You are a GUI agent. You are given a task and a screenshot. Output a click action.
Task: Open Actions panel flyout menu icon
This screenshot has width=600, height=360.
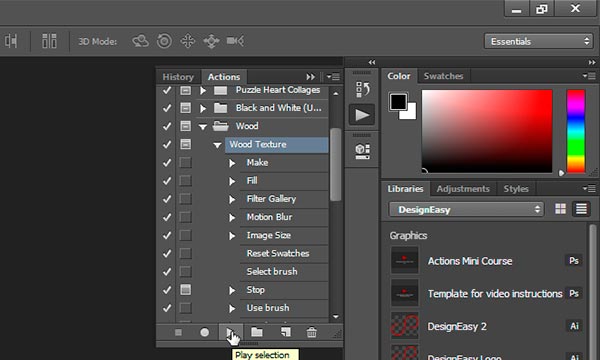[333, 77]
